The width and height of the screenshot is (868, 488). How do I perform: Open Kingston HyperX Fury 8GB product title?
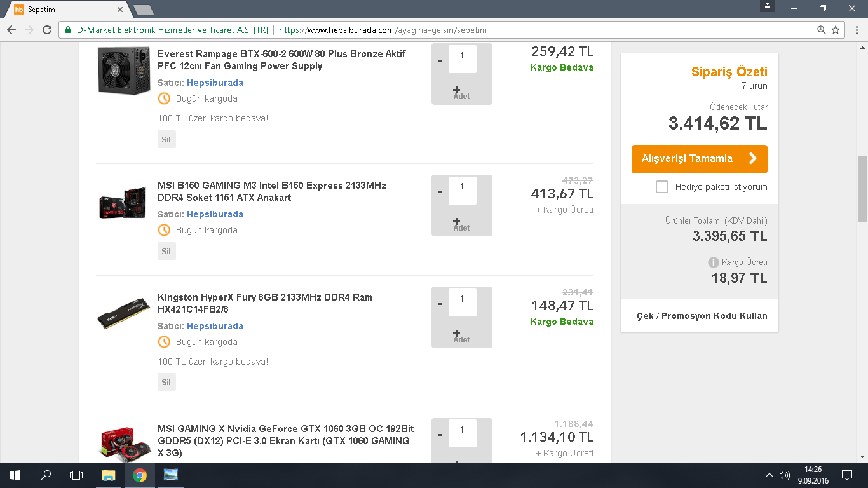click(x=265, y=303)
